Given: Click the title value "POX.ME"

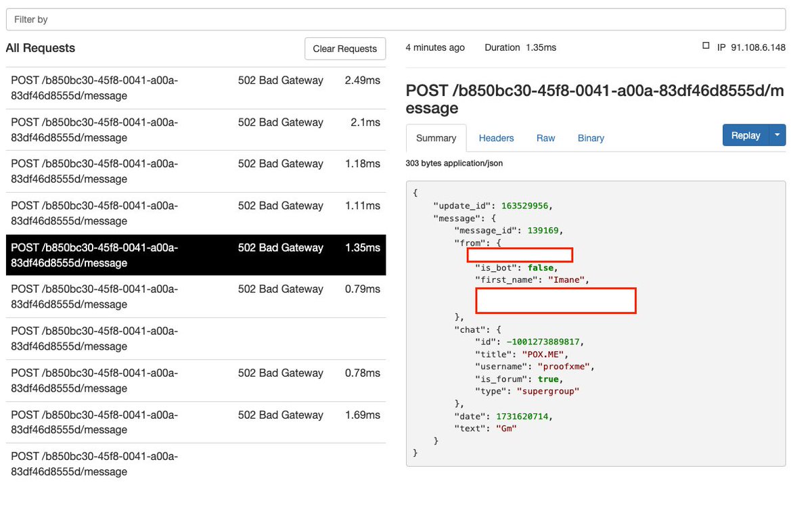Looking at the screenshot, I should 544,354.
